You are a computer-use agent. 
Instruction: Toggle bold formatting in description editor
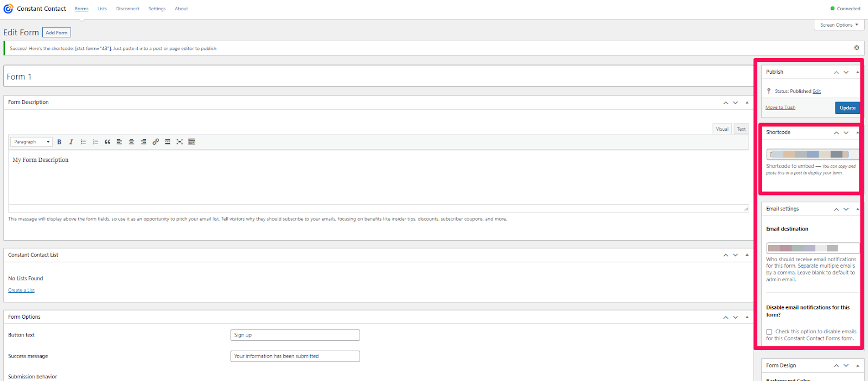tap(59, 142)
